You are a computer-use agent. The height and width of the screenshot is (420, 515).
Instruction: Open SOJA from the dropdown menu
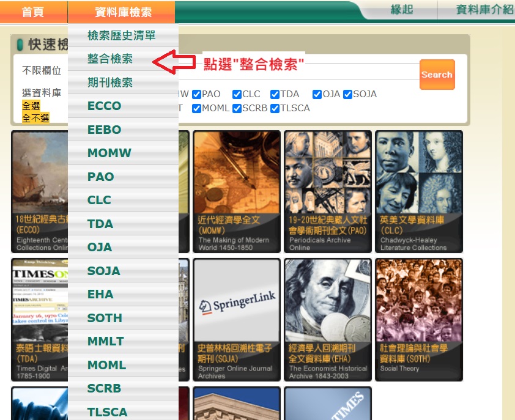coord(123,271)
